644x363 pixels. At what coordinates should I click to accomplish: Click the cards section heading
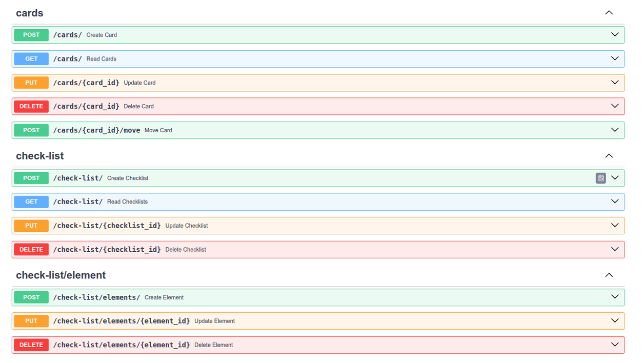point(30,13)
